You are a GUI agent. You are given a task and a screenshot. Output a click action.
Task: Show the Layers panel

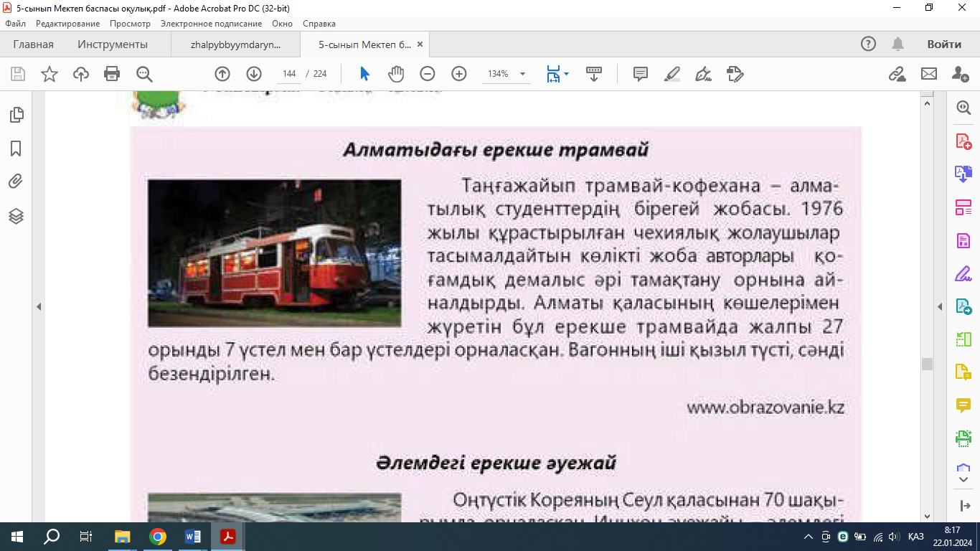pyautogui.click(x=16, y=216)
